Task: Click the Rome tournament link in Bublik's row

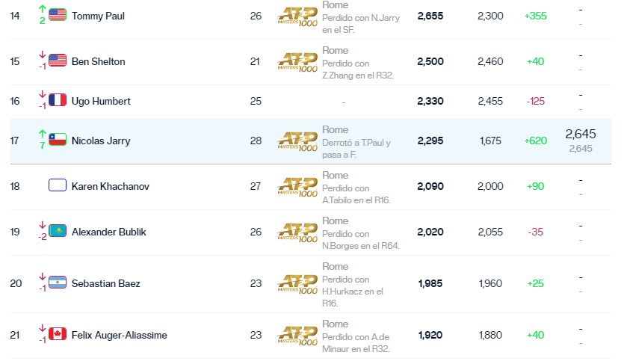Action: [x=335, y=220]
